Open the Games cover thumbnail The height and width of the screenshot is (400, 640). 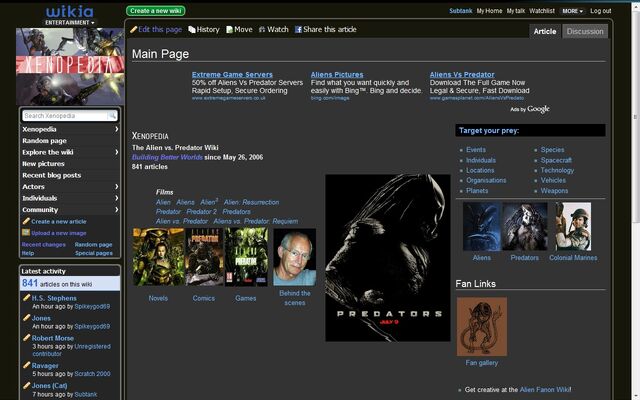tap(246, 257)
